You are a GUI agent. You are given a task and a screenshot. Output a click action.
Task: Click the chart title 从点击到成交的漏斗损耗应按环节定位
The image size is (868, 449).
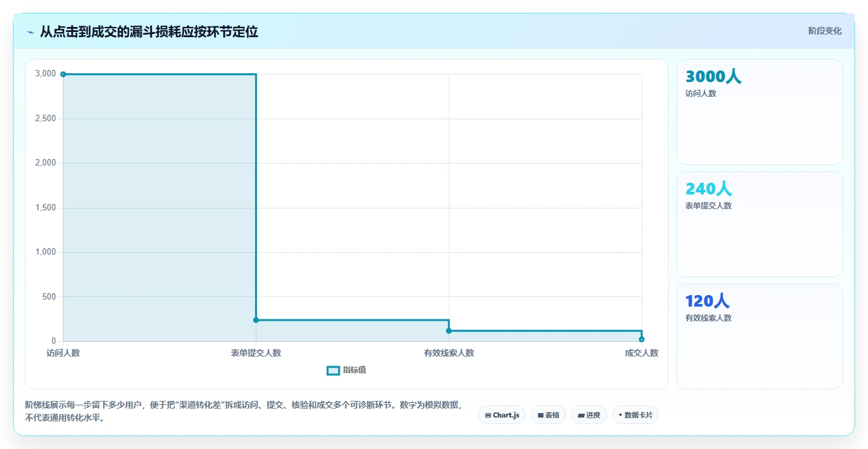[x=149, y=31]
